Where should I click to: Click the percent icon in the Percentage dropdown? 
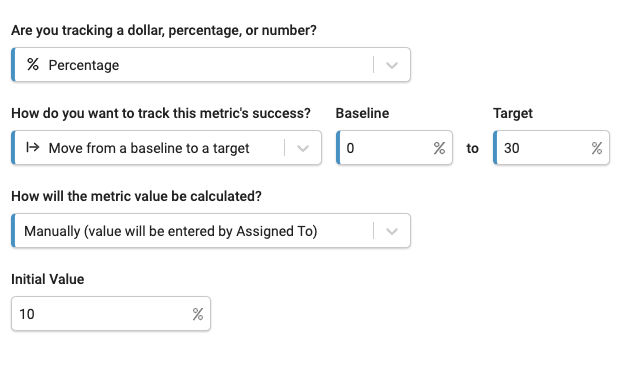33,64
